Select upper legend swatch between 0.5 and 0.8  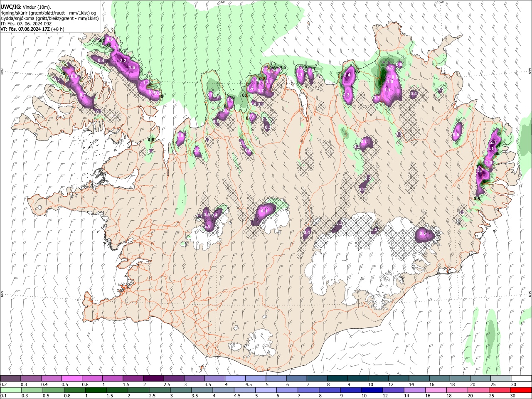[x=71, y=378]
